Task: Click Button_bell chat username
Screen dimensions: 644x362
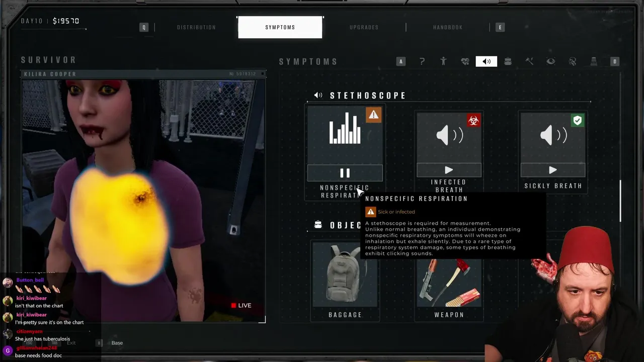Action: tap(30, 280)
